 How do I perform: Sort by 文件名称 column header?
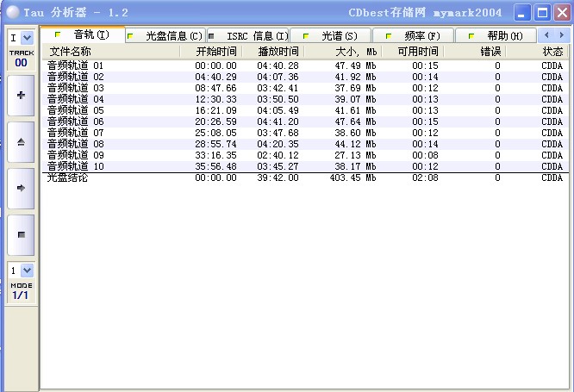coord(111,52)
